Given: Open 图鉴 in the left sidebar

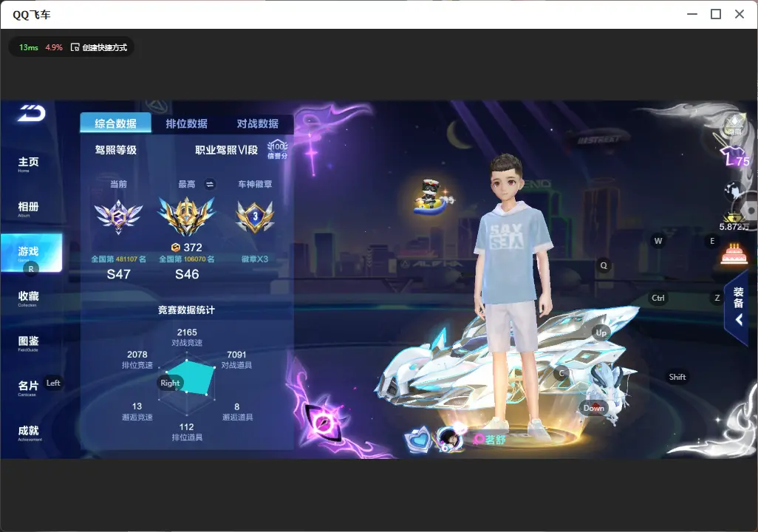Looking at the screenshot, I should tap(29, 343).
